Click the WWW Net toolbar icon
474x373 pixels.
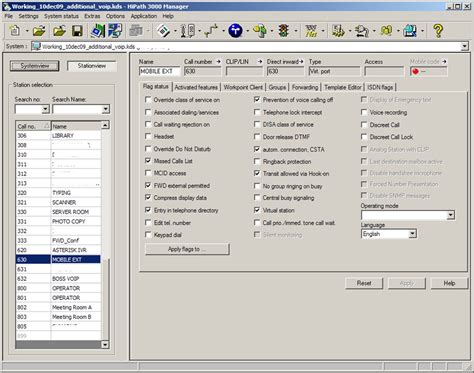tap(311, 31)
